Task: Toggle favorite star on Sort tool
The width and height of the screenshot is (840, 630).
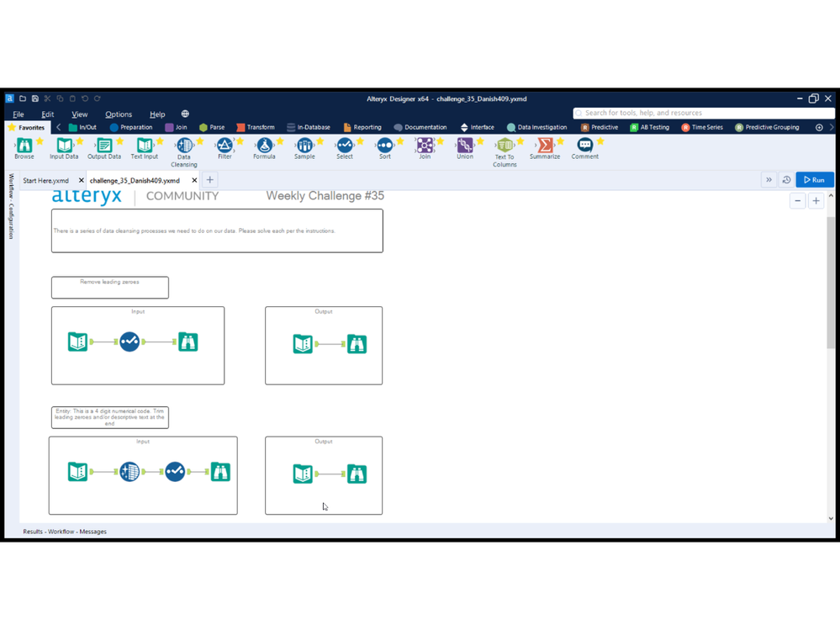Action: tap(400, 141)
